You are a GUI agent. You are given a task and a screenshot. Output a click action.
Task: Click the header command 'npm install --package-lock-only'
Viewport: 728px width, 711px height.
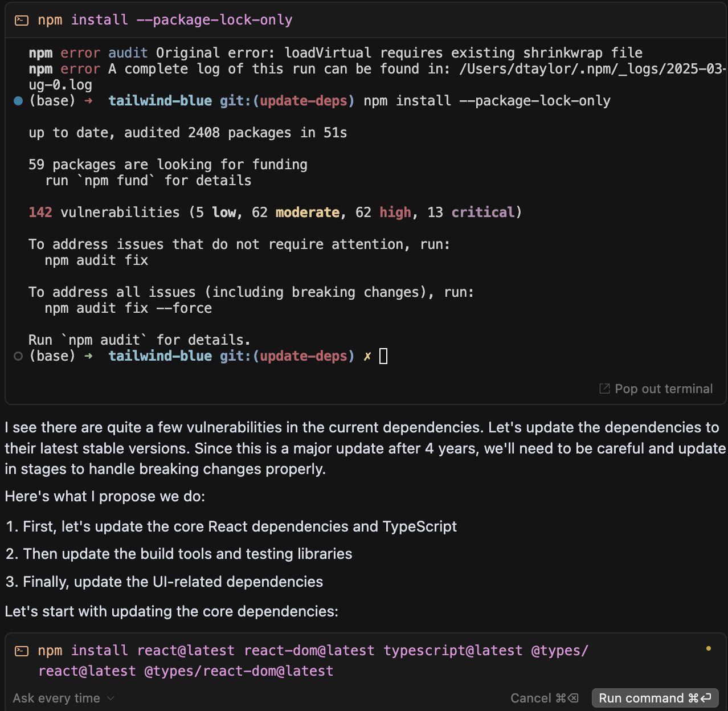(165, 20)
